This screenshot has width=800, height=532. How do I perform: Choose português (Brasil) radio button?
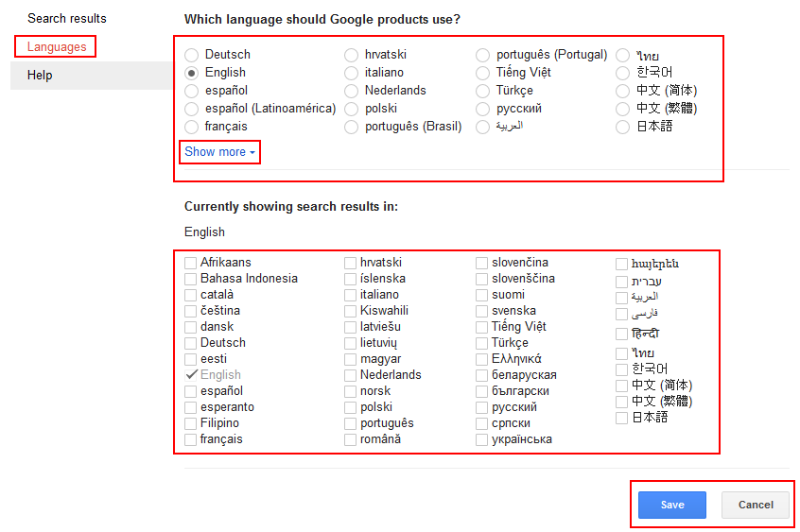tap(351, 127)
